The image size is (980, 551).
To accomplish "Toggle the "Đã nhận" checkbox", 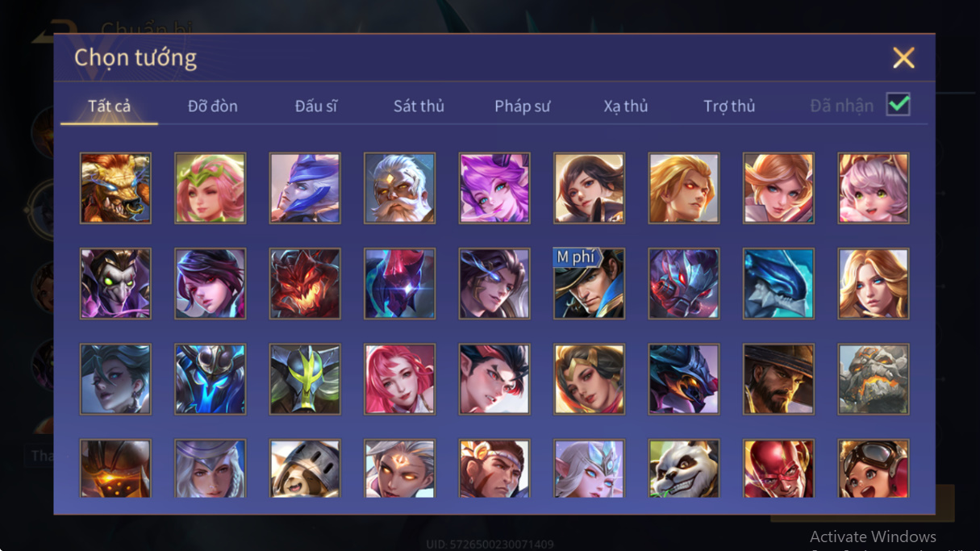I will click(898, 105).
